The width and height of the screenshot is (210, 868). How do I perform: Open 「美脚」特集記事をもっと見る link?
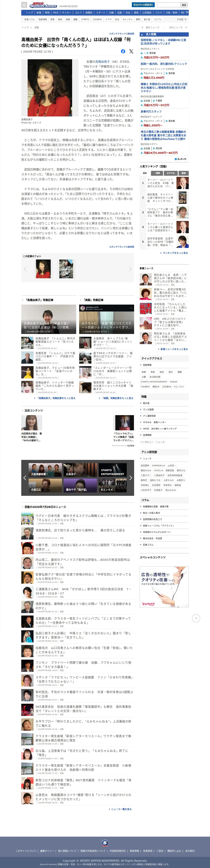pos(116,398)
